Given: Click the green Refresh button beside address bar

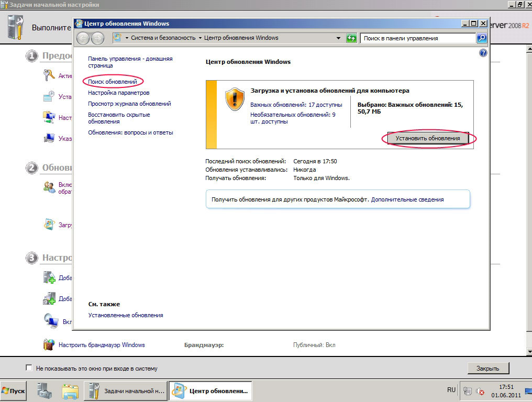Looking at the screenshot, I should coord(351,38).
